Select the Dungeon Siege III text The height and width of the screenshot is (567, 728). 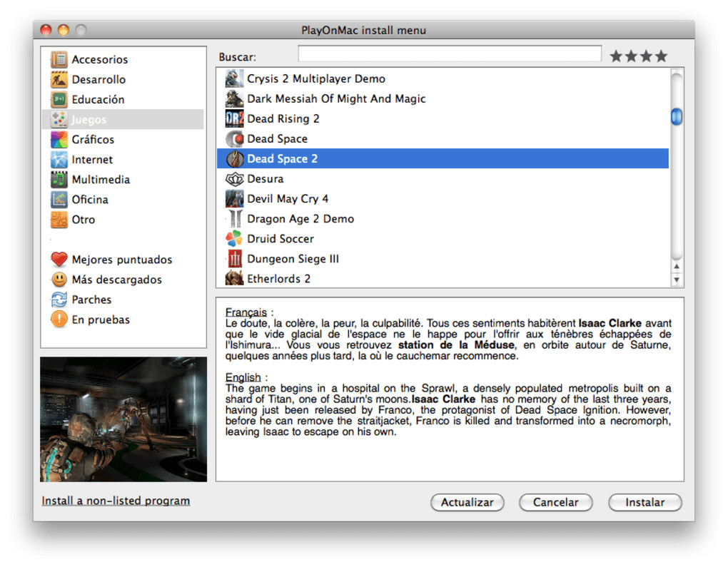click(x=293, y=259)
